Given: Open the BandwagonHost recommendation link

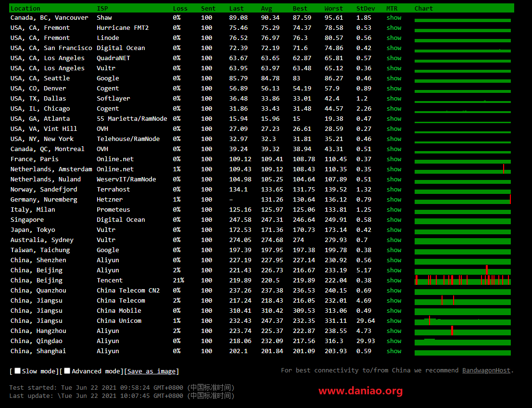Looking at the screenshot, I should point(486,370).
